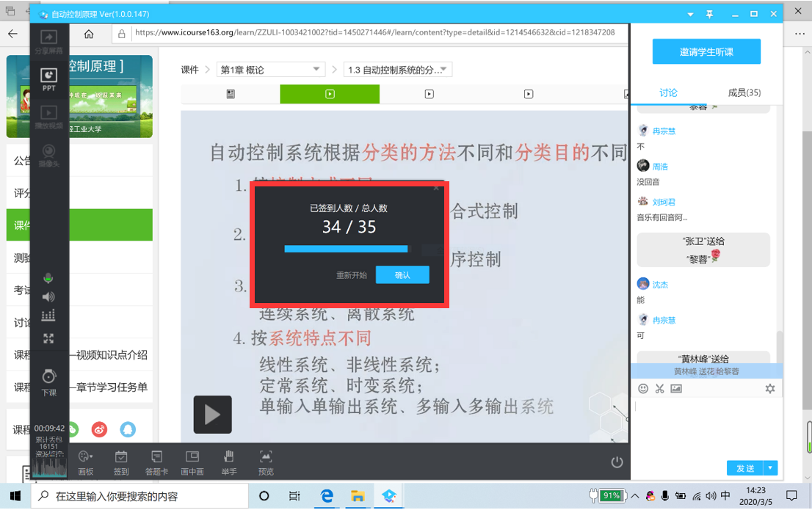Go to browser home page
Screen dimensions: 812x510
[x=89, y=34]
